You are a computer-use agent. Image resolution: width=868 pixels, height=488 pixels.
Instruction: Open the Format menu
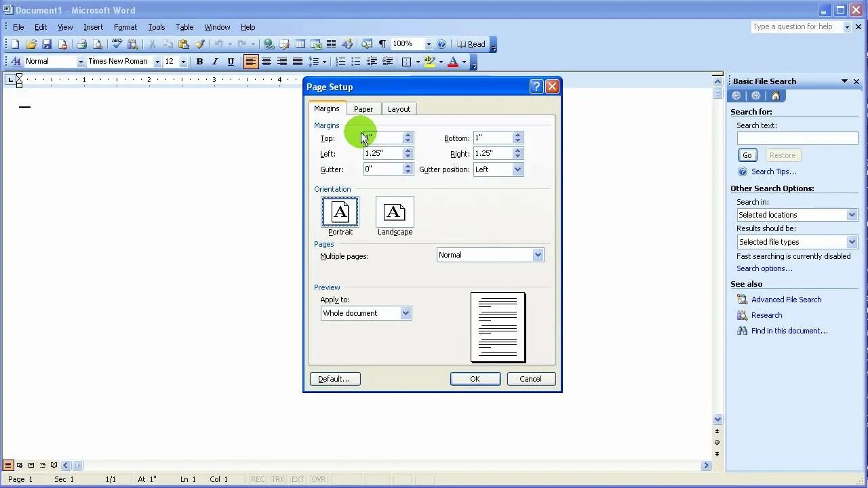click(125, 27)
